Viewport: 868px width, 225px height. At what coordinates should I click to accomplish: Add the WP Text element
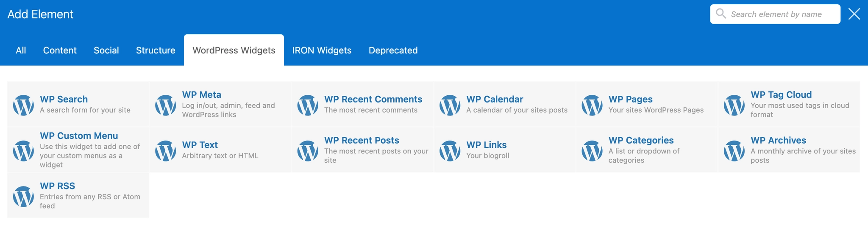220,150
